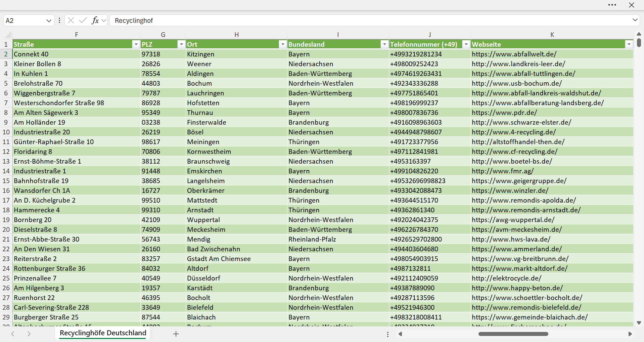Expand the Name Box dropdown arrow

click(49, 20)
